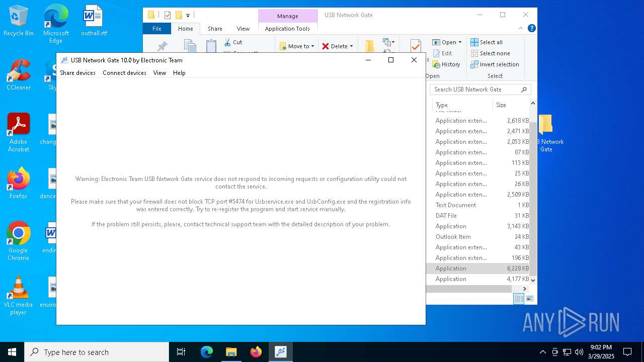Click the Edit button in the ribbon
The height and width of the screenshot is (362, 644).
point(442,53)
